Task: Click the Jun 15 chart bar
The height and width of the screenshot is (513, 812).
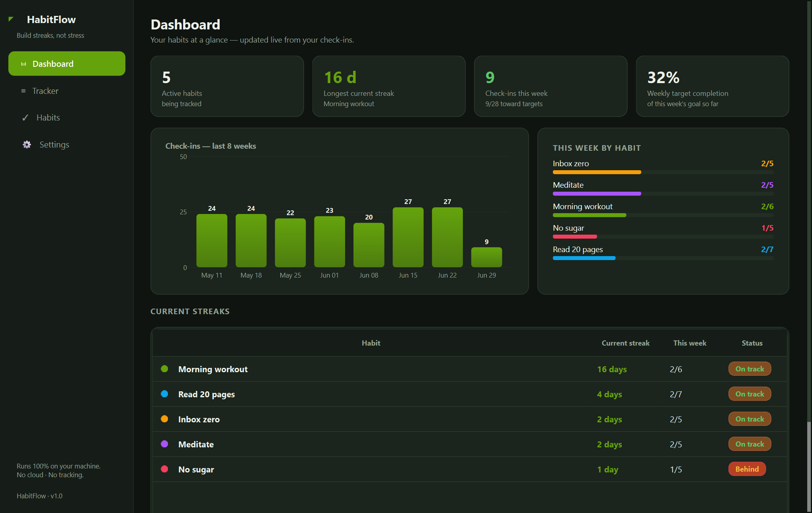Action: (408, 237)
